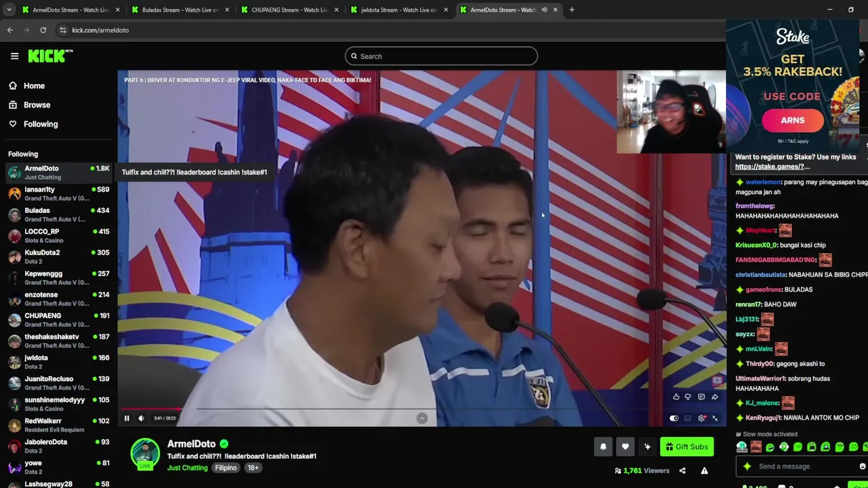This screenshot has width=868, height=488.
Task: Open the Kick hamburger menu
Action: click(14, 56)
